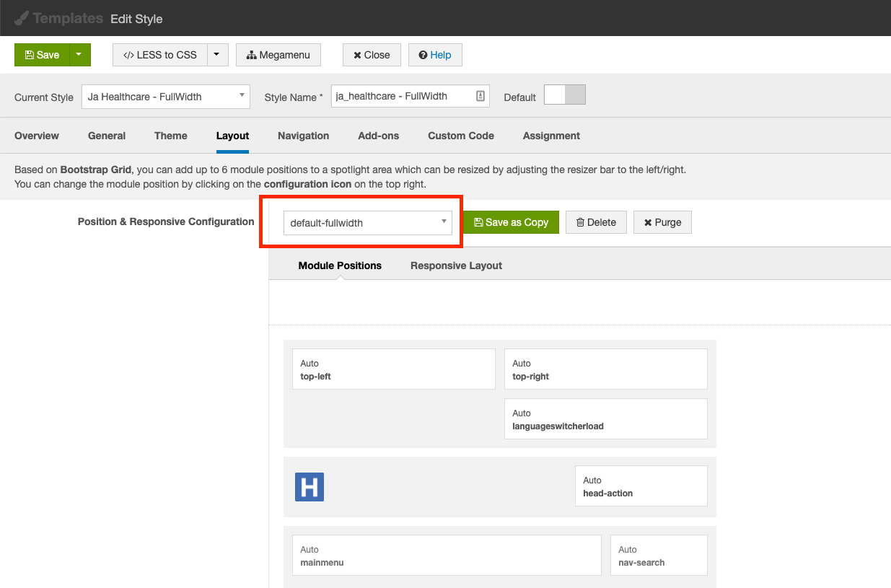Open the Megamenu editor
The height and width of the screenshot is (588, 891).
point(278,55)
